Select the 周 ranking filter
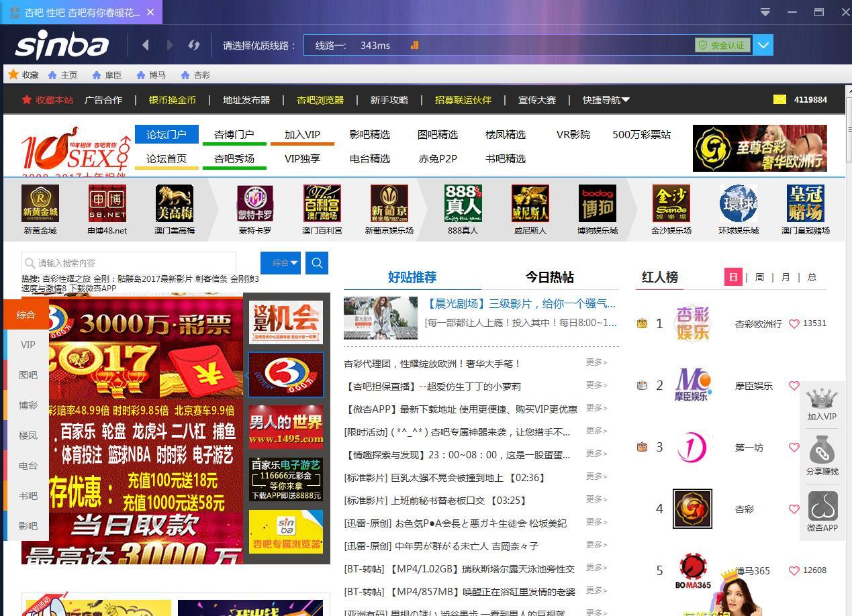Viewport: 852px width, 616px height. 759,277
